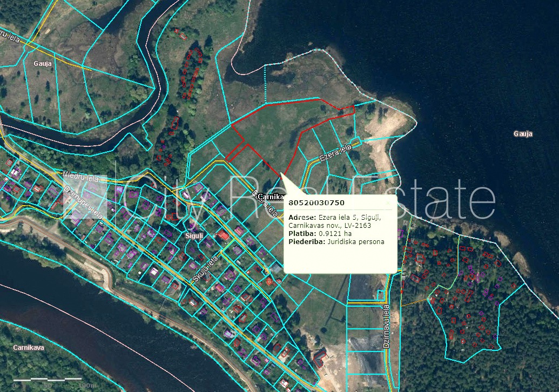The height and width of the screenshot is (392, 559).
Task: Click Carnikava label beside the popup
Action: [271, 197]
